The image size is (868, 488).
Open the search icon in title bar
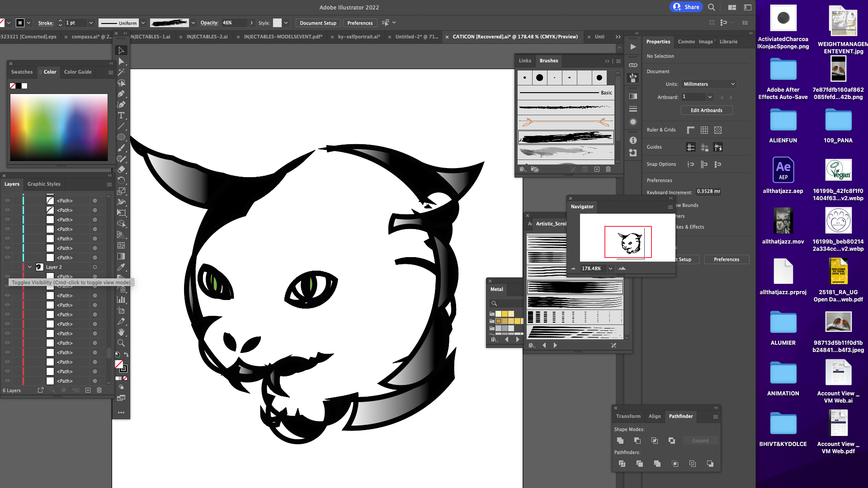tap(711, 7)
